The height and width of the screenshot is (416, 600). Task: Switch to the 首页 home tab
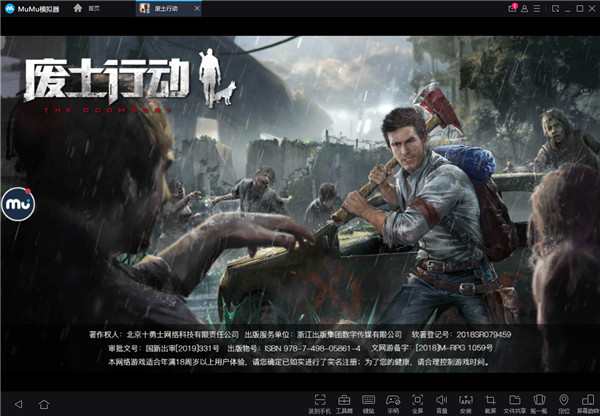pos(86,8)
